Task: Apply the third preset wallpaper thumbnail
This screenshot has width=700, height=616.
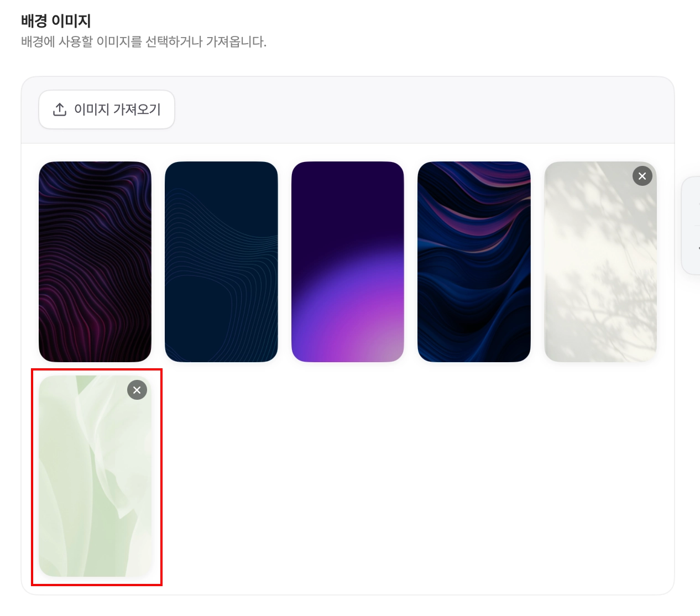Action: (x=348, y=262)
